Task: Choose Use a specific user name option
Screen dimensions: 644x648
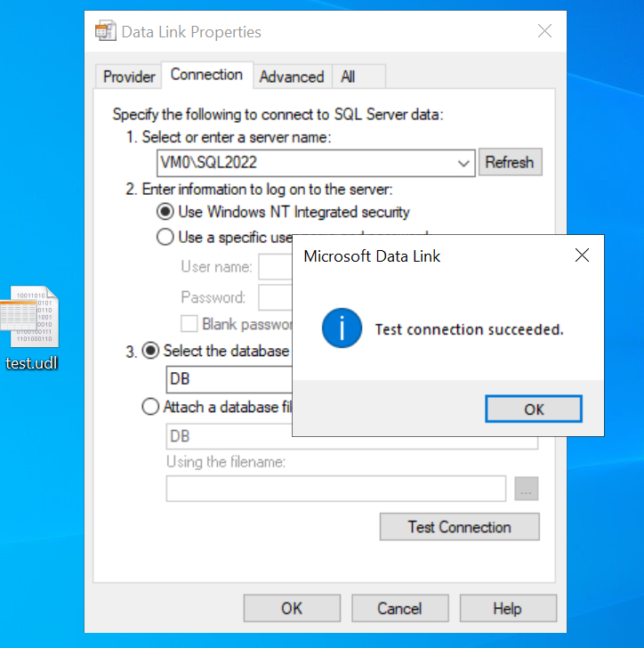Action: click(165, 237)
